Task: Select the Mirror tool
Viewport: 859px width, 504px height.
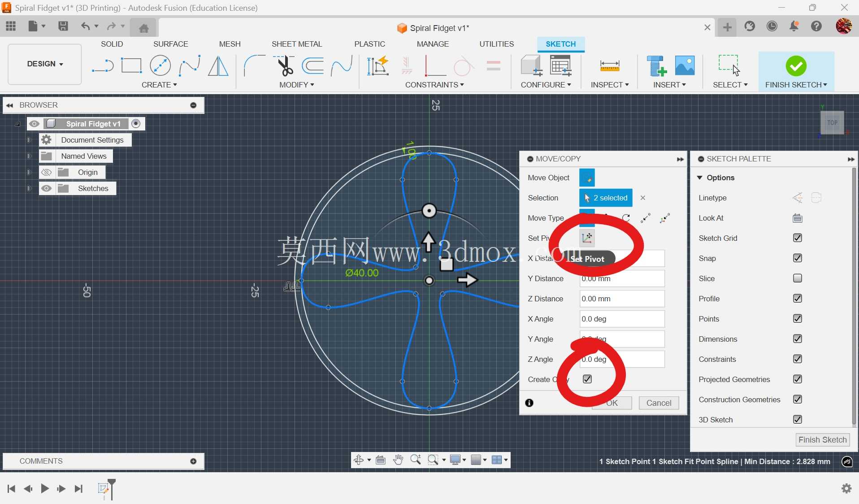Action: (218, 66)
